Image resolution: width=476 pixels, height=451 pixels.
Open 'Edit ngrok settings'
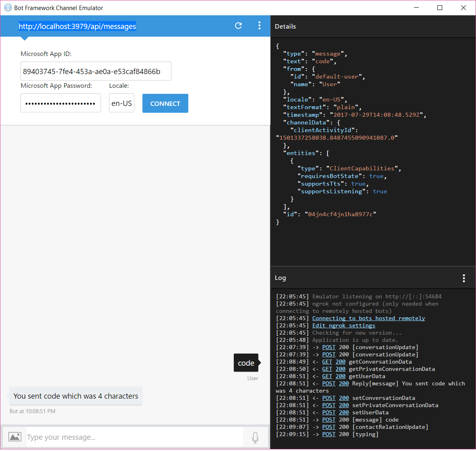(344, 325)
